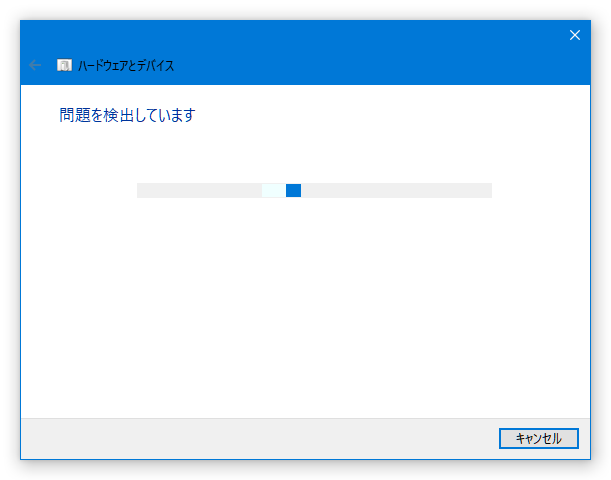Click the far right end of progress track
The image size is (611, 480).
(x=487, y=191)
